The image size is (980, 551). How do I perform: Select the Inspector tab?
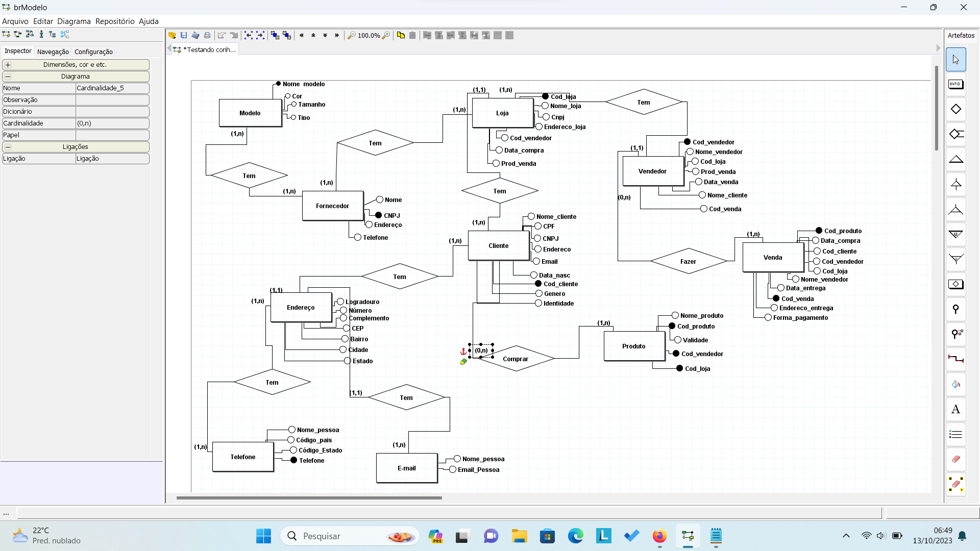pyautogui.click(x=18, y=51)
